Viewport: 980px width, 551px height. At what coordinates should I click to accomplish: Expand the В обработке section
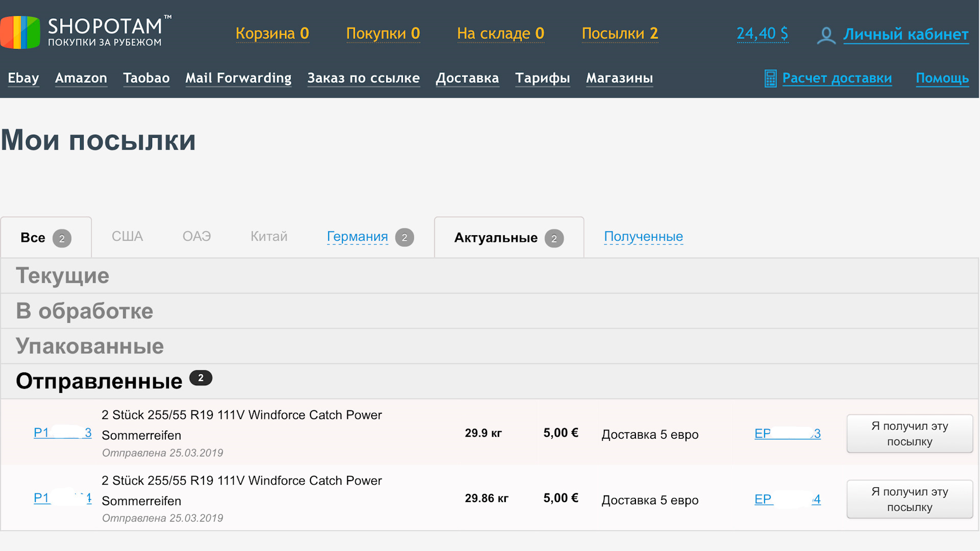coord(489,311)
